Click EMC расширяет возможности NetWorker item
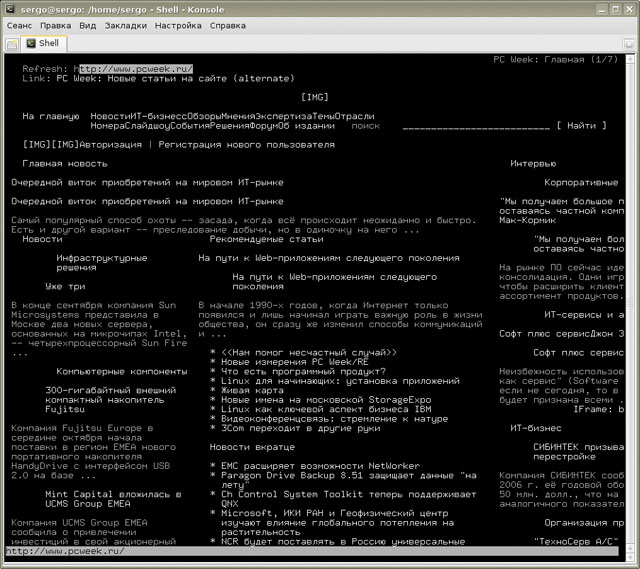The height and width of the screenshot is (569, 640). coord(320,466)
